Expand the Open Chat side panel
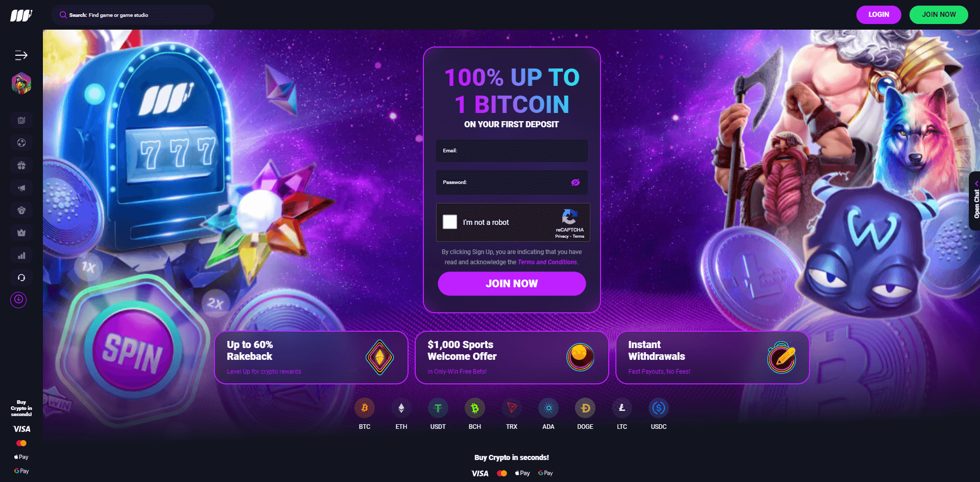980x482 pixels. click(974, 201)
